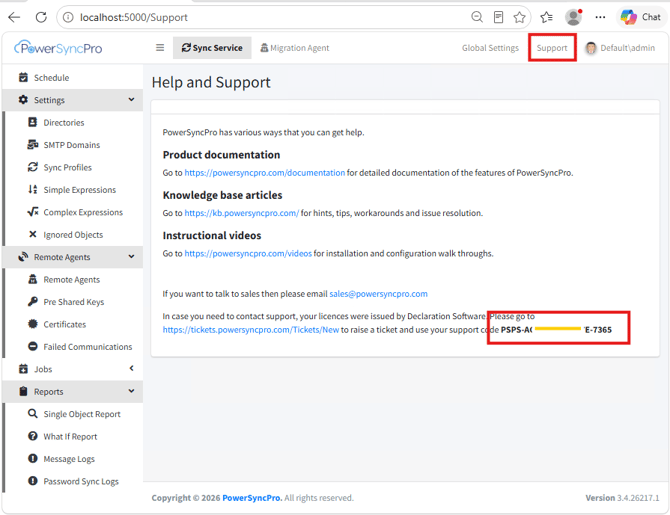670x515 pixels.
Task: Toggle sidebar with hamburger menu icon
Action: point(160,47)
